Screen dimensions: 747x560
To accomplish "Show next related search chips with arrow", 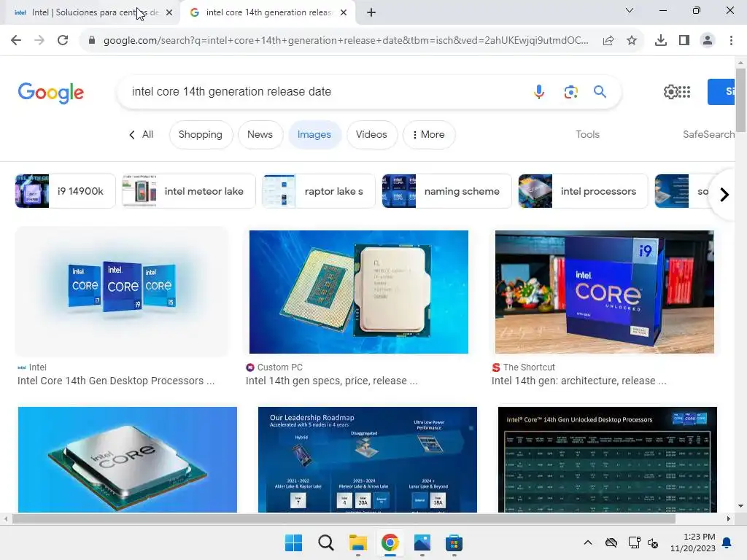I will tap(724, 194).
